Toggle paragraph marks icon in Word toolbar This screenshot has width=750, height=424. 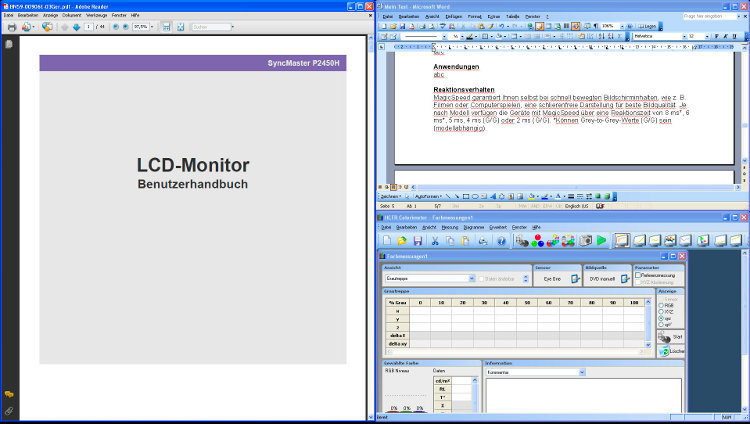[596, 26]
